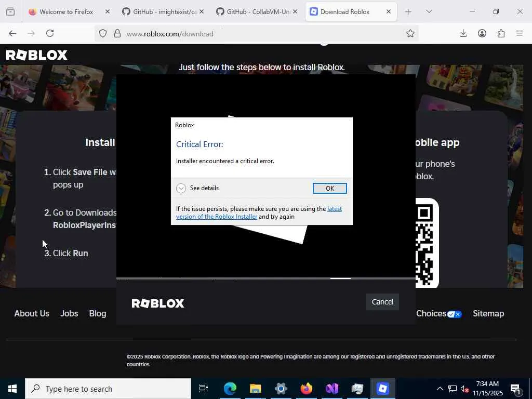Open latest version of Roblox Installer link
The image size is (532, 399).
(x=259, y=212)
